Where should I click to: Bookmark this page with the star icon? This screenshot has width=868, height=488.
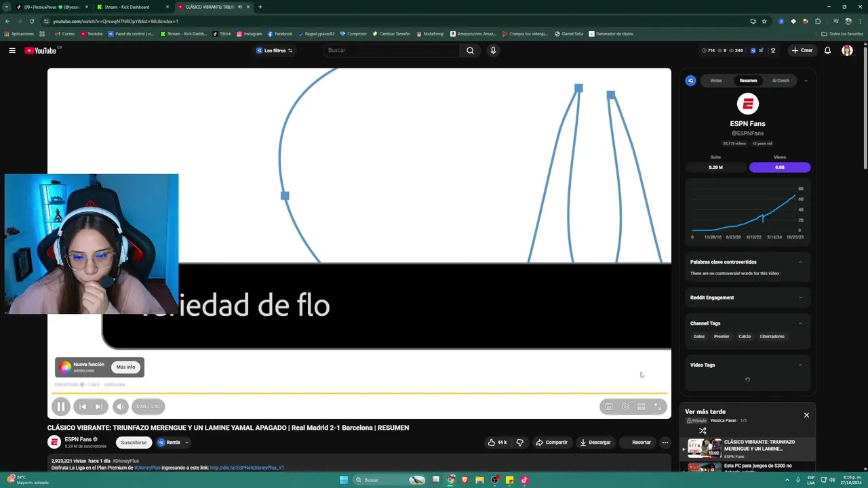click(764, 21)
